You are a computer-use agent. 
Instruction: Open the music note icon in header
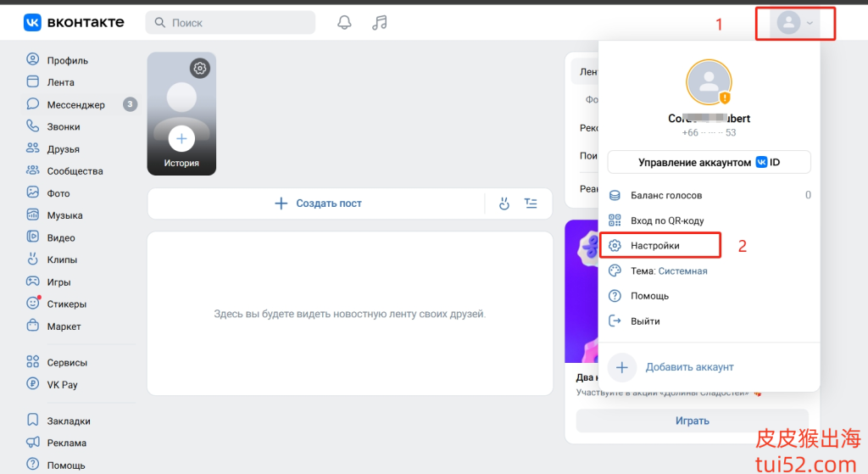tap(380, 23)
